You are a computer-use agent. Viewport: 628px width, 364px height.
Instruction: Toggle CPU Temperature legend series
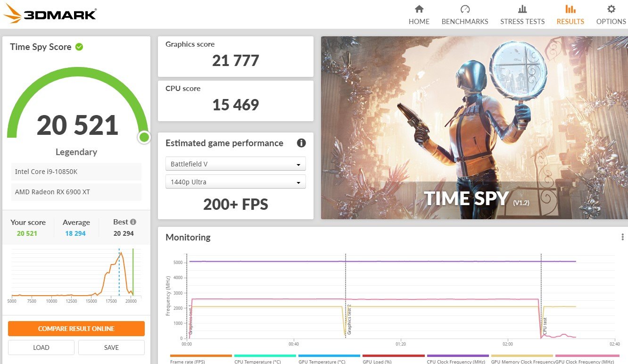click(265, 359)
